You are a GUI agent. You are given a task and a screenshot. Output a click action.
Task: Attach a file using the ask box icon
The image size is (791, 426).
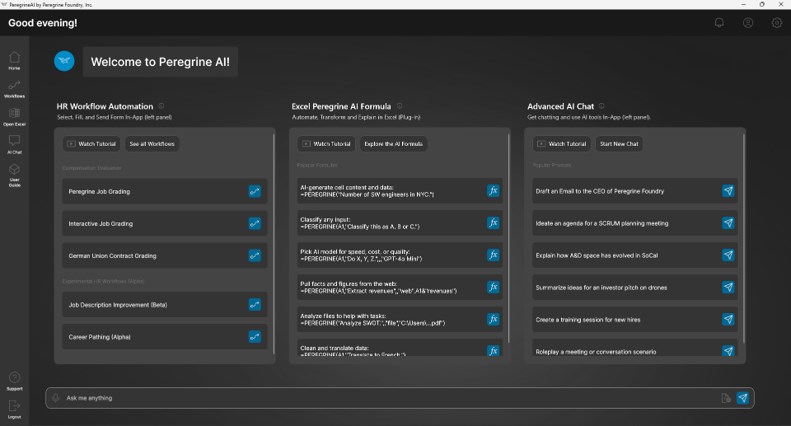coord(725,398)
